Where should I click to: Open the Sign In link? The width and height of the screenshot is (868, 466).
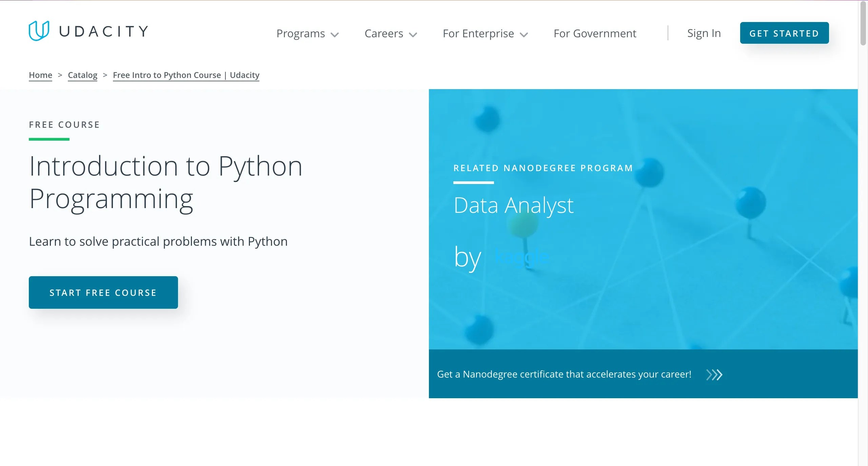click(704, 33)
